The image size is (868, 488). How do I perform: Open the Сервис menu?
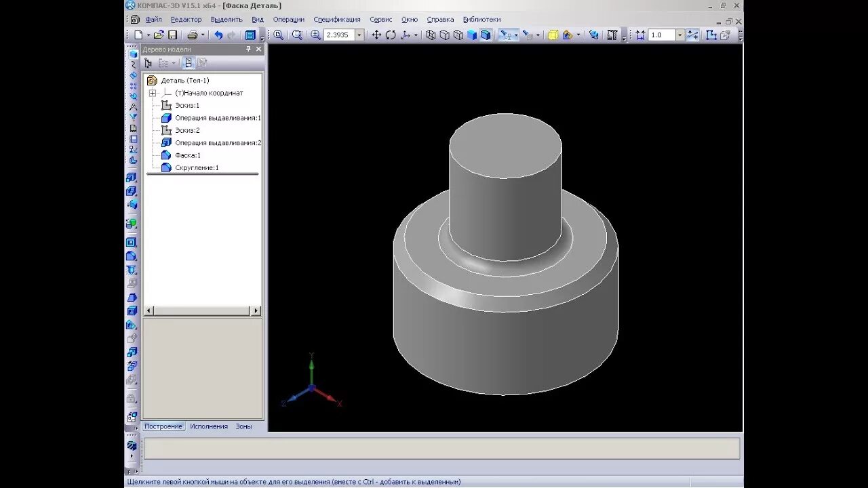381,20
